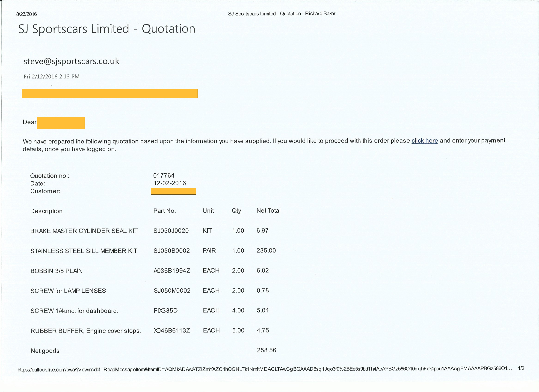Select the date value 12-02-2016

(x=170, y=183)
